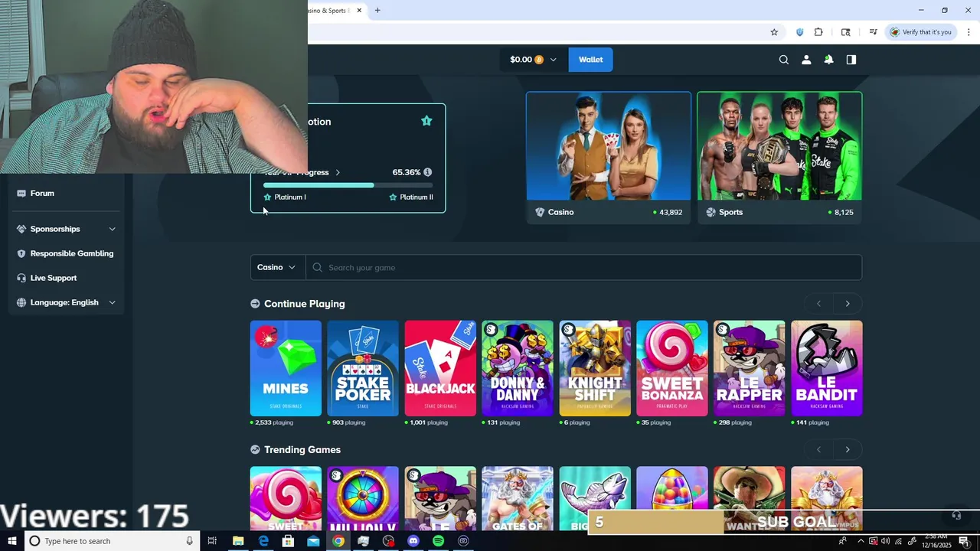Launch the Stake Poker game

363,368
